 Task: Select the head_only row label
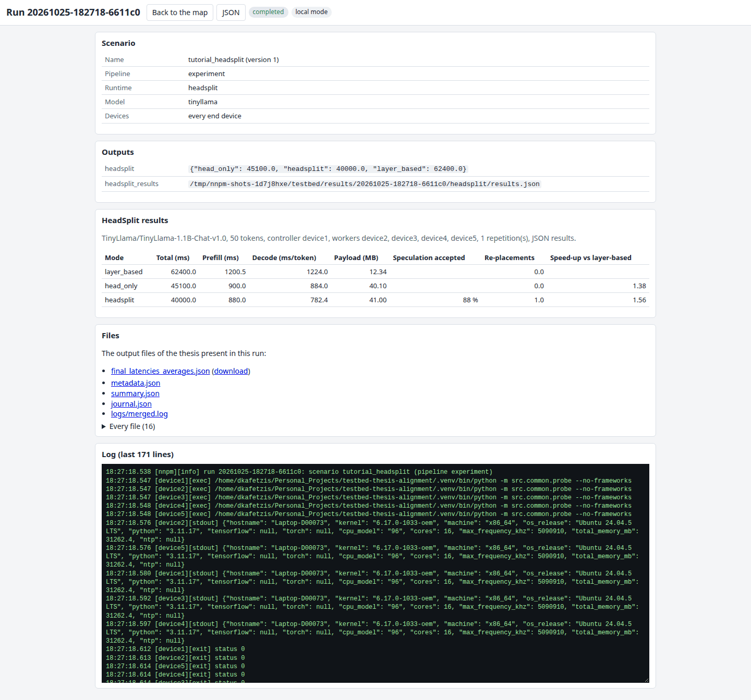[121, 286]
